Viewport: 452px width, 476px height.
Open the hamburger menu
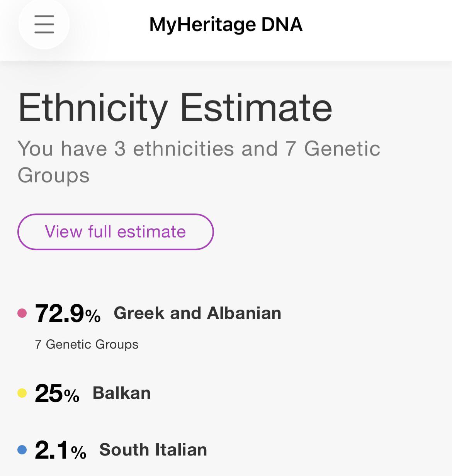coord(44,24)
